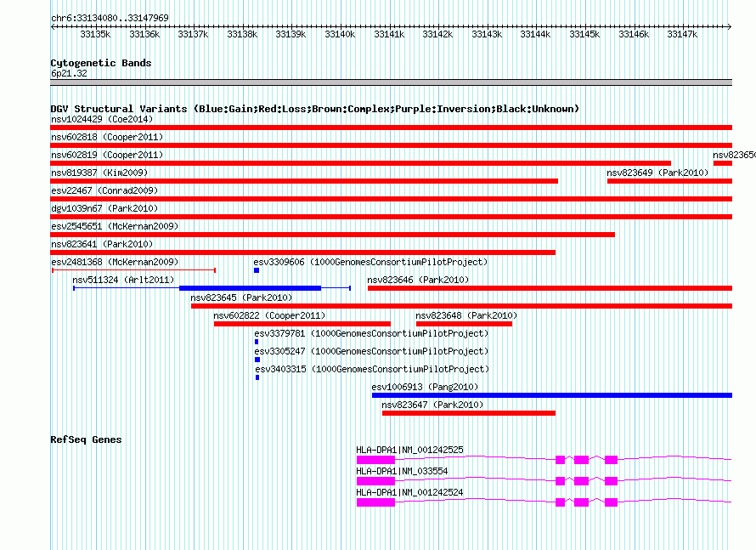Click the large exon of NM_001242524 transcript
The width and height of the screenshot is (756, 550).
[x=375, y=502]
